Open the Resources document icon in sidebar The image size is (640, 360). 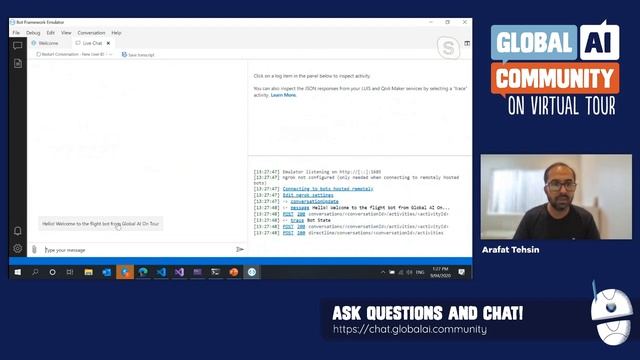(18, 63)
